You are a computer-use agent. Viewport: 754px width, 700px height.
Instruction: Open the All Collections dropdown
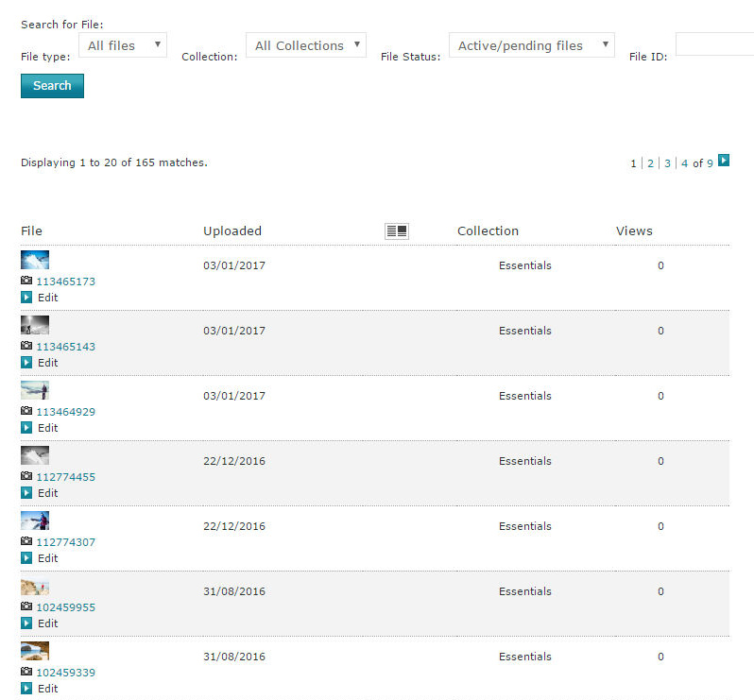click(x=306, y=45)
